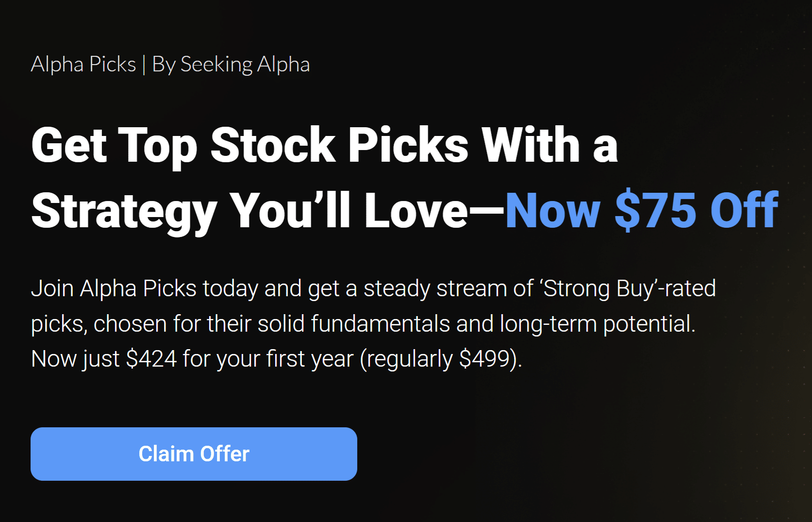Select the Strong Buy-rated picks phrase

(626, 288)
